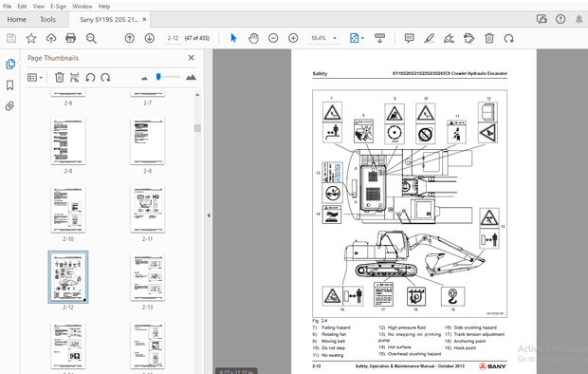
Task: Click the thumbnail size slider handle
Action: (158, 77)
